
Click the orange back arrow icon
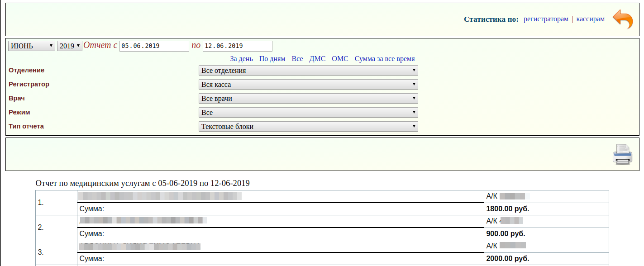tap(623, 19)
